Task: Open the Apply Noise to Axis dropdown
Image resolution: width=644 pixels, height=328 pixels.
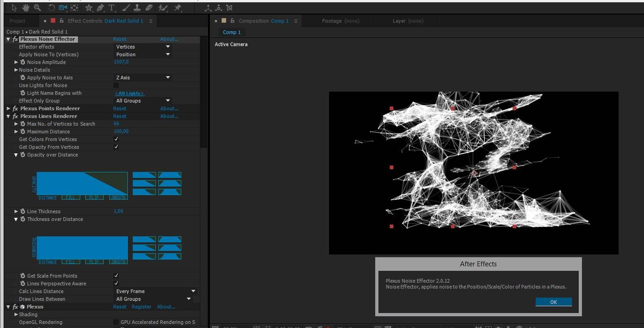Action: [142, 78]
